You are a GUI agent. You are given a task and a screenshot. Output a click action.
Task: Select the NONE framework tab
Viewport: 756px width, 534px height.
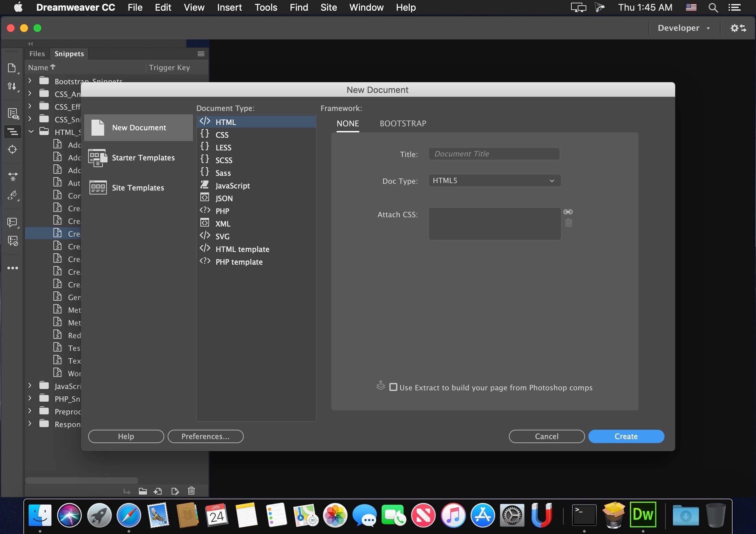[x=348, y=123]
